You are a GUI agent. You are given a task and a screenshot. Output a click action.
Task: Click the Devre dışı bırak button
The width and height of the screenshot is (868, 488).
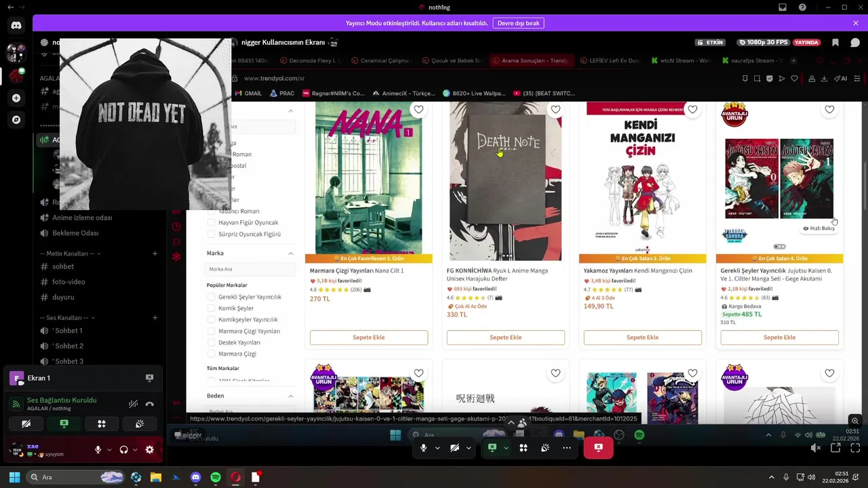pyautogui.click(x=518, y=23)
